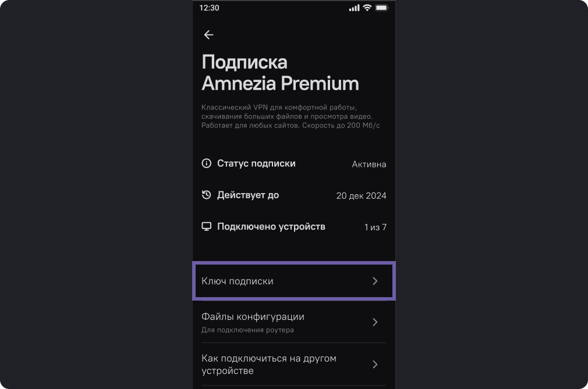Click the 20 дек 2024 expiry date
This screenshot has height=389, width=588.
point(361,196)
